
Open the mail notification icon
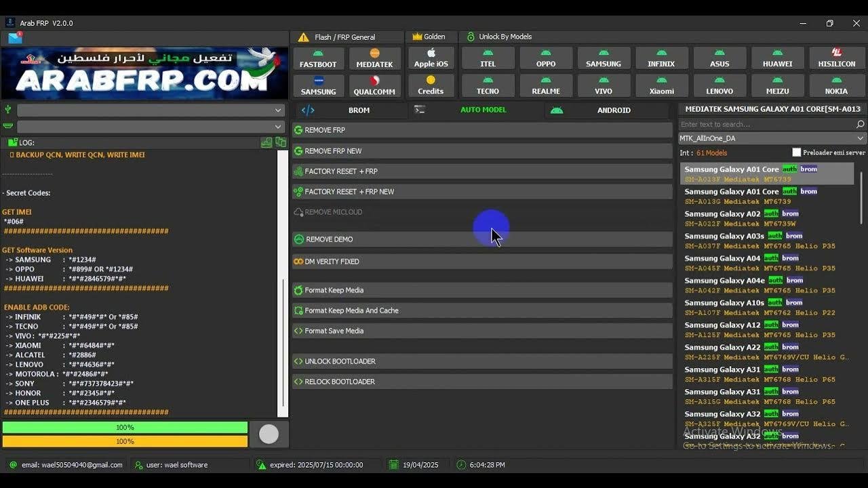(x=15, y=38)
